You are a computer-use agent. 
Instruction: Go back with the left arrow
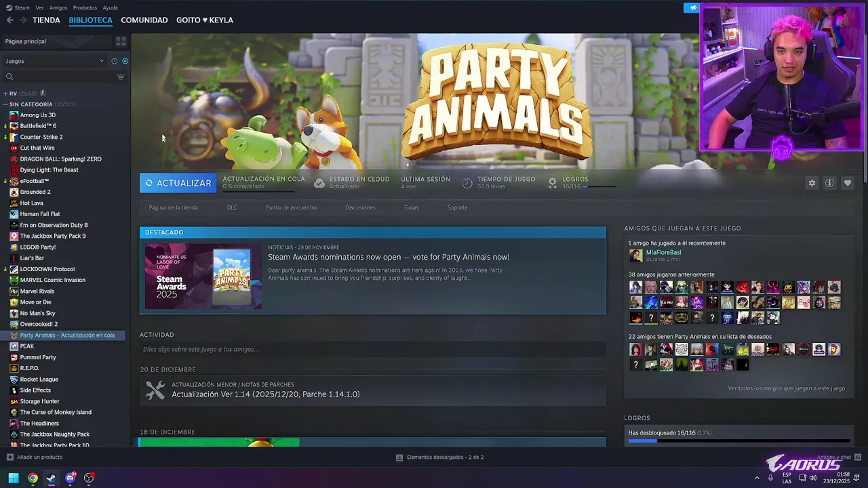[9, 20]
